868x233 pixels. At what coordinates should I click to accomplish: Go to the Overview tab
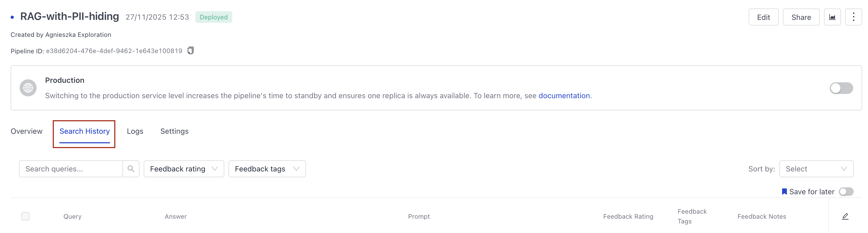(x=26, y=131)
